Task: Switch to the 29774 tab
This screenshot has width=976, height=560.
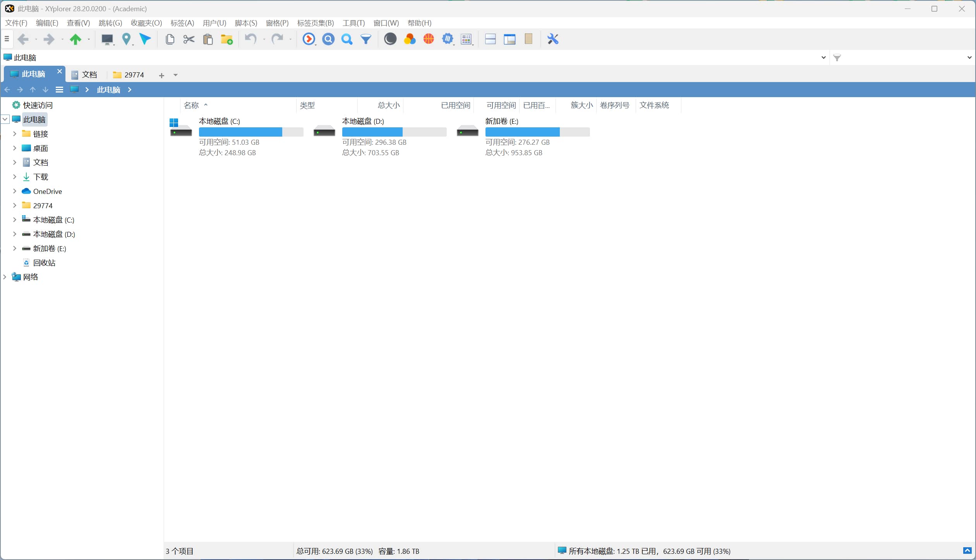Action: tap(129, 75)
